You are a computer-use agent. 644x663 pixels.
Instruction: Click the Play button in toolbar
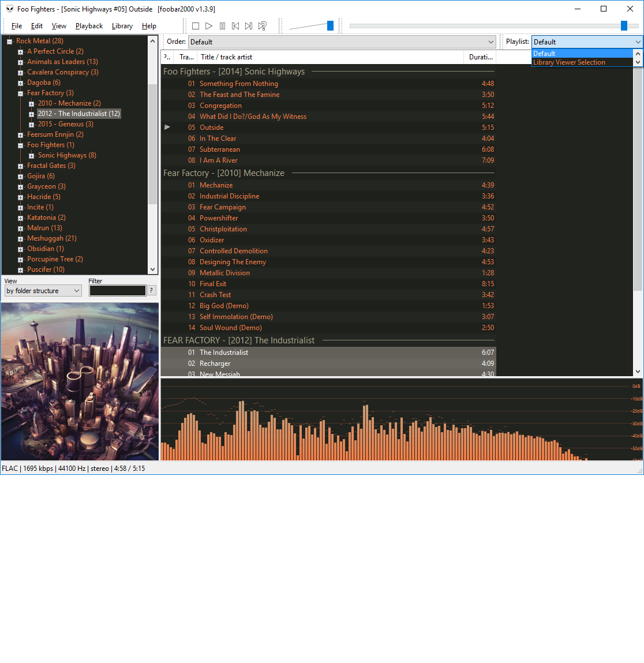209,26
